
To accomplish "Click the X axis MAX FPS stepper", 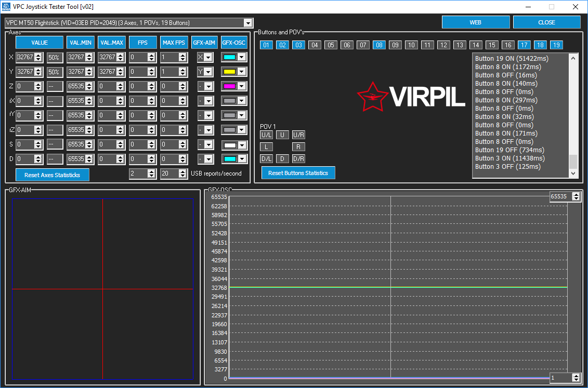I will tap(182, 57).
